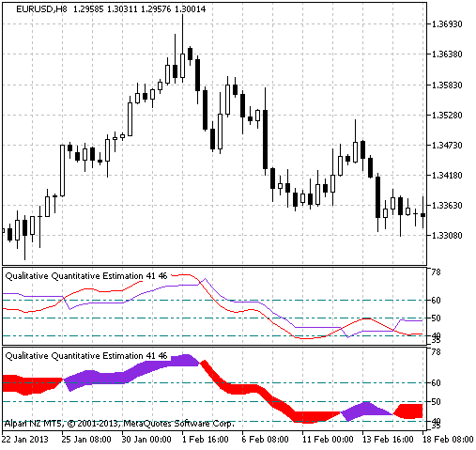Viewport: 476px width, 450px height.
Task: Select the upper Qualitative Quantitative Estimation line-indicator label
Action: tap(86, 276)
